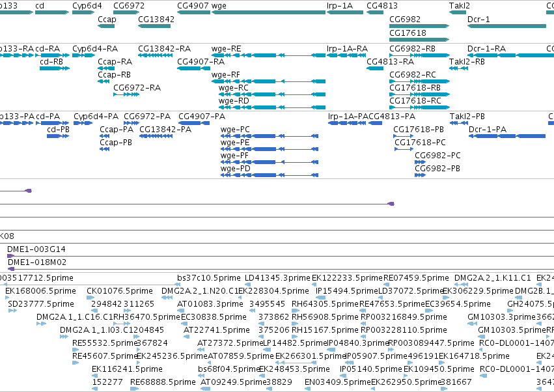This screenshot has height=392, width=554.
Task: Click protein cd-PB
Action: pyautogui.click(x=58, y=137)
